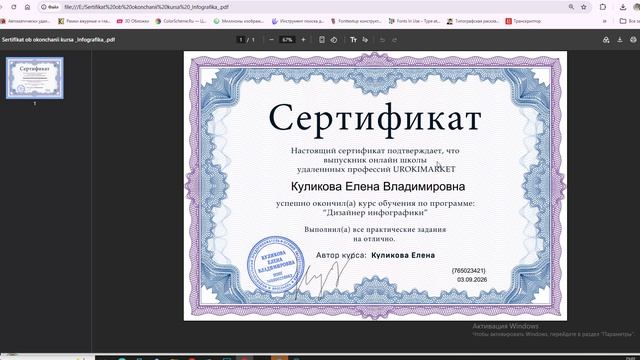Select the page 1 thumbnail in the sidebar
Screen dimensions: 640x360
[x=35, y=78]
